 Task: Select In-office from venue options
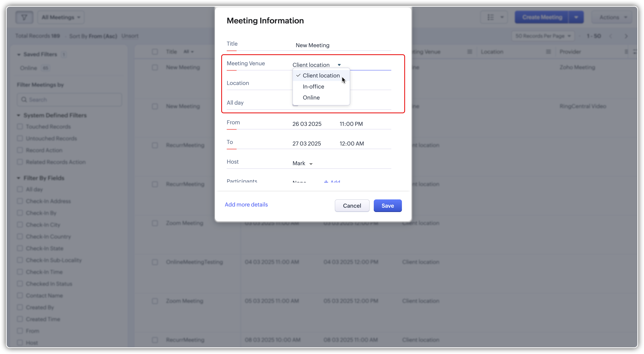(313, 87)
